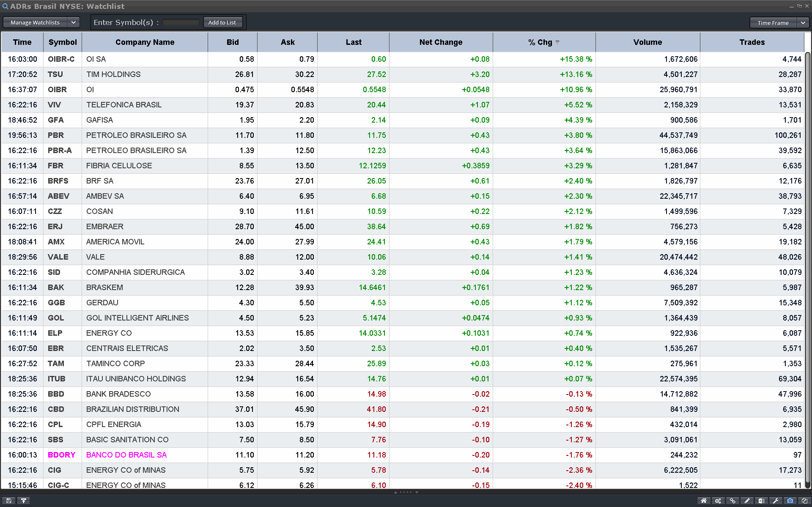Click the save floppy disk icon

coord(8,501)
